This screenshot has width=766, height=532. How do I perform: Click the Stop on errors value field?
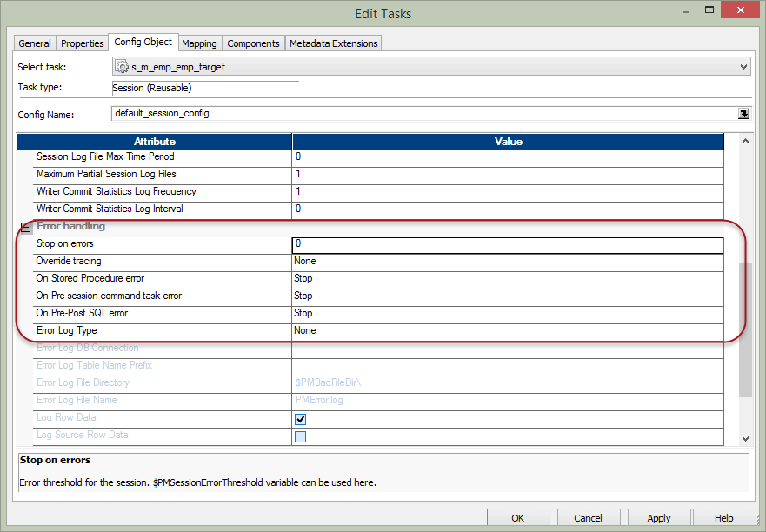(508, 244)
